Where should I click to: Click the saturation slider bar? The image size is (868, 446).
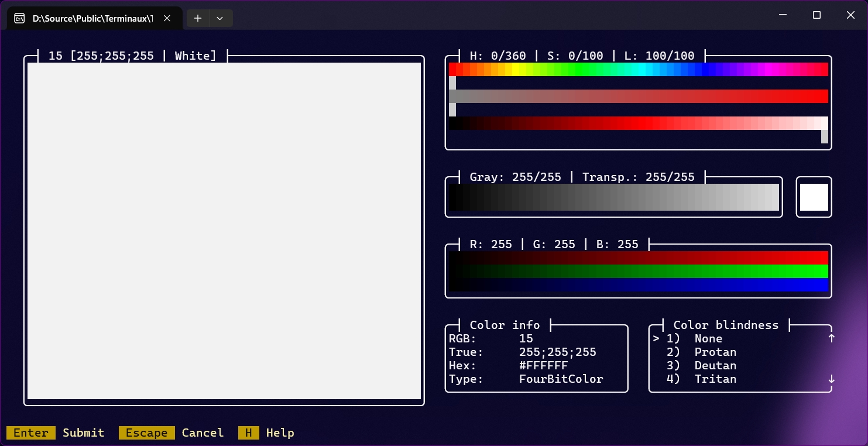pyautogui.click(x=638, y=96)
